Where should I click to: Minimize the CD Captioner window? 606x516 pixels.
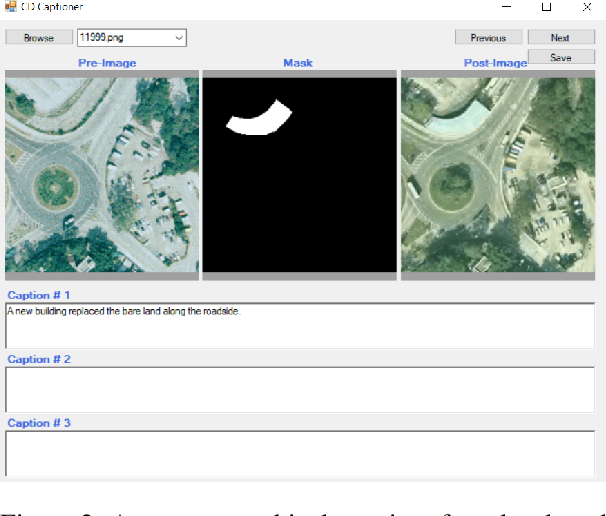[508, 7]
